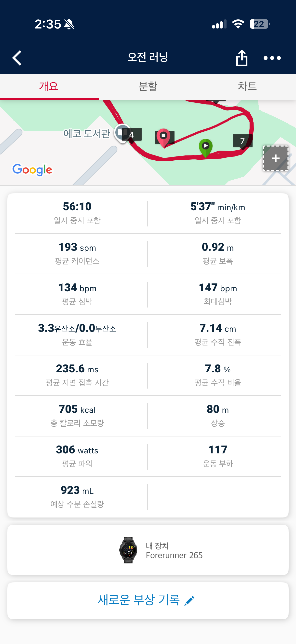Open the three-dot more options menu
This screenshot has width=296, height=644.
tap(272, 58)
